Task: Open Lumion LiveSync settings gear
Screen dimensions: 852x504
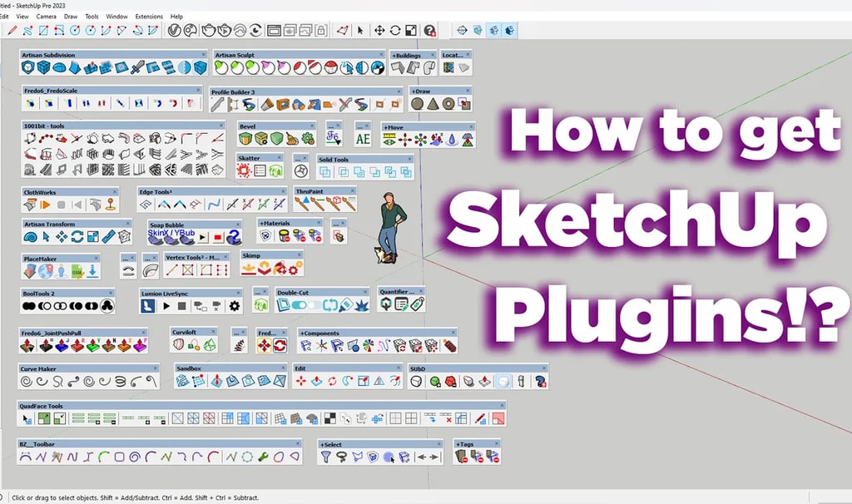Action: [234, 306]
